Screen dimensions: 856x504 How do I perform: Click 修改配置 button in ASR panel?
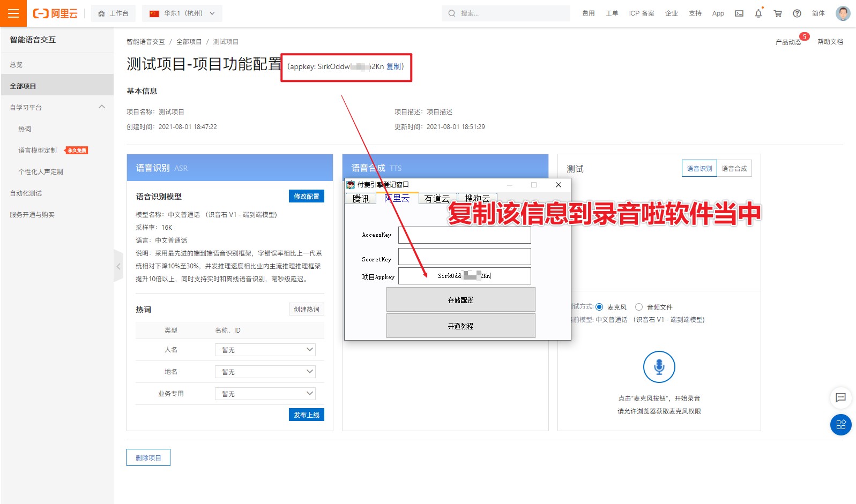(307, 196)
